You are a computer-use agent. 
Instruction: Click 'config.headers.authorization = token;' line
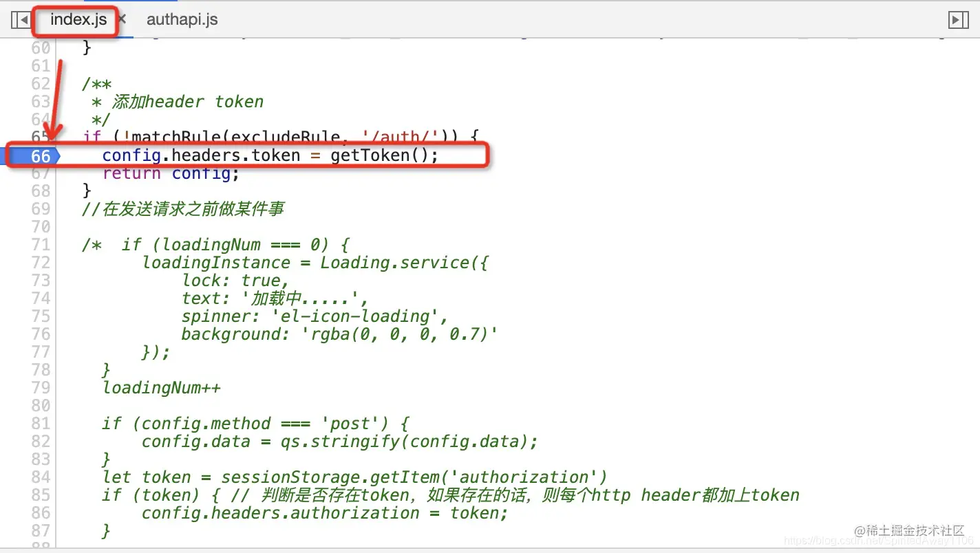click(325, 513)
